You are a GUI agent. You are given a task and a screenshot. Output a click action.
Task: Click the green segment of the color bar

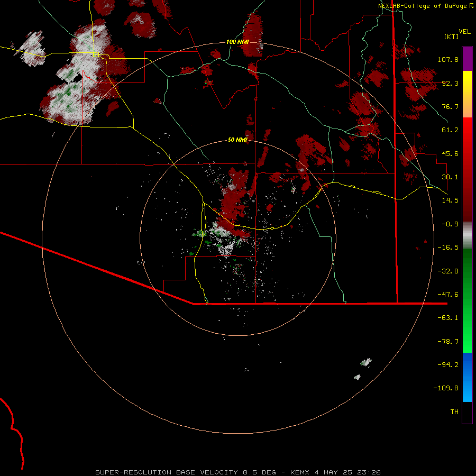pos(467,300)
